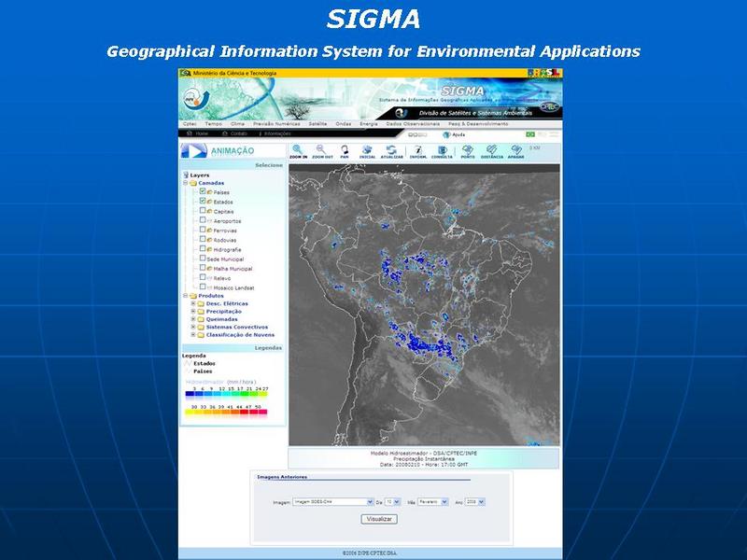This screenshot has width=747, height=560.
Task: Enable the Mosaico Landsat layer checkbox
Action: click(x=203, y=287)
